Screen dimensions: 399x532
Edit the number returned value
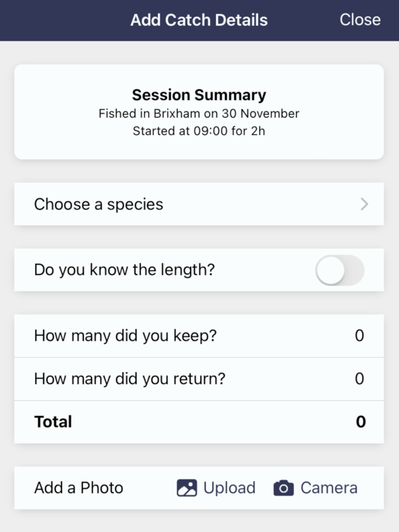pos(360,379)
